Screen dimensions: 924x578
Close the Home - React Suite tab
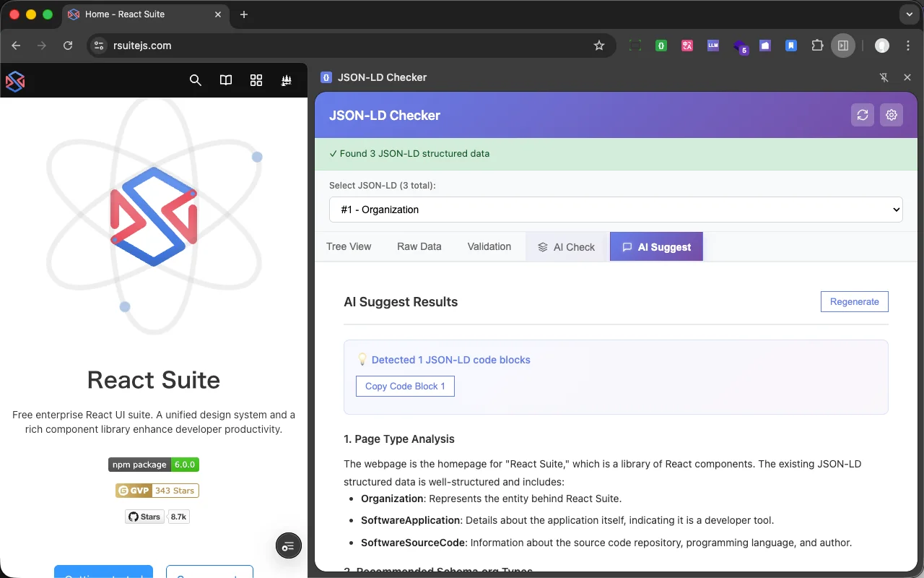pos(217,14)
